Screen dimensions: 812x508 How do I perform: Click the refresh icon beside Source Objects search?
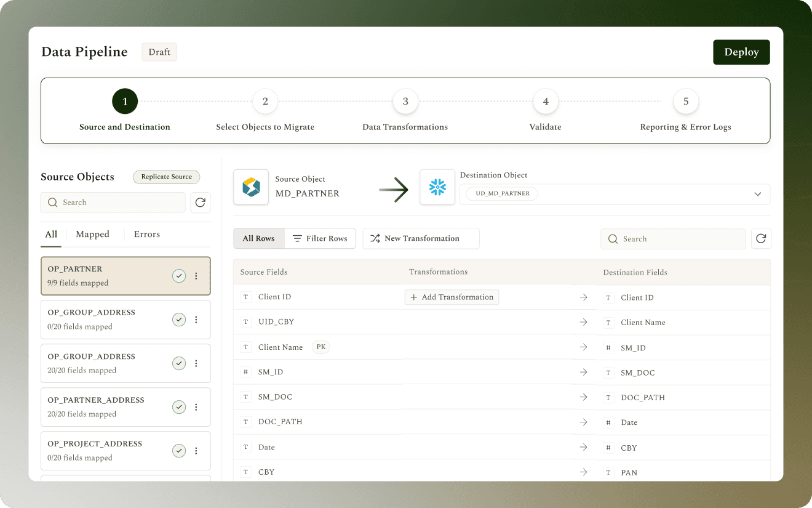[201, 202]
